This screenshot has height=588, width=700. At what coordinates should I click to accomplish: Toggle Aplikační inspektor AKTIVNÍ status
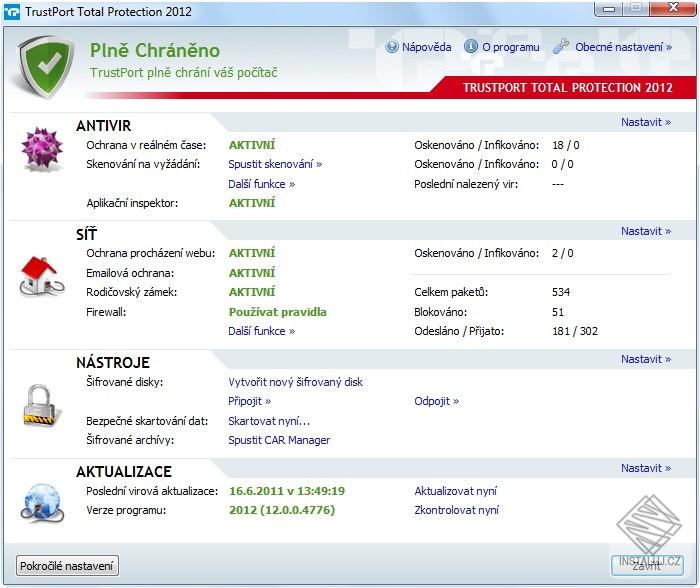click(252, 203)
